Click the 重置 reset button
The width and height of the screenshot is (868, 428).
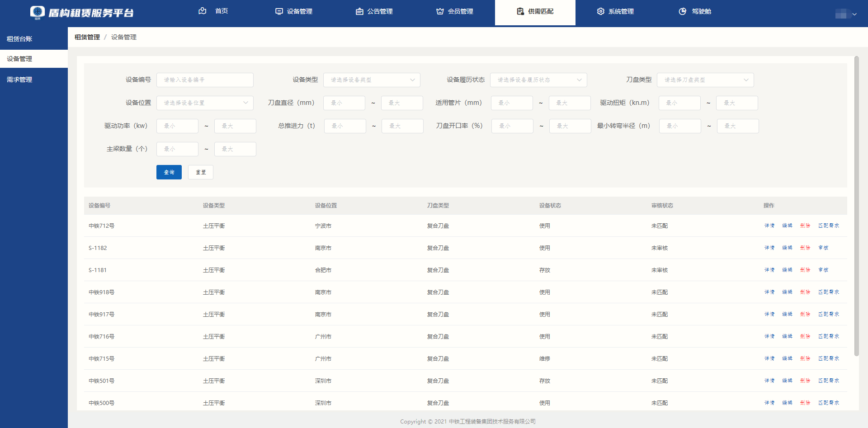201,172
